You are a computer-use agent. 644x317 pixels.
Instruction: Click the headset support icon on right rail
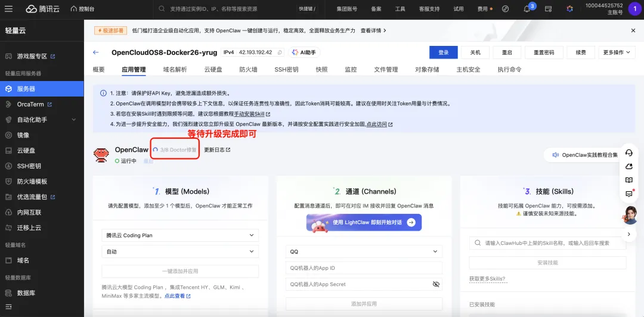click(x=628, y=153)
